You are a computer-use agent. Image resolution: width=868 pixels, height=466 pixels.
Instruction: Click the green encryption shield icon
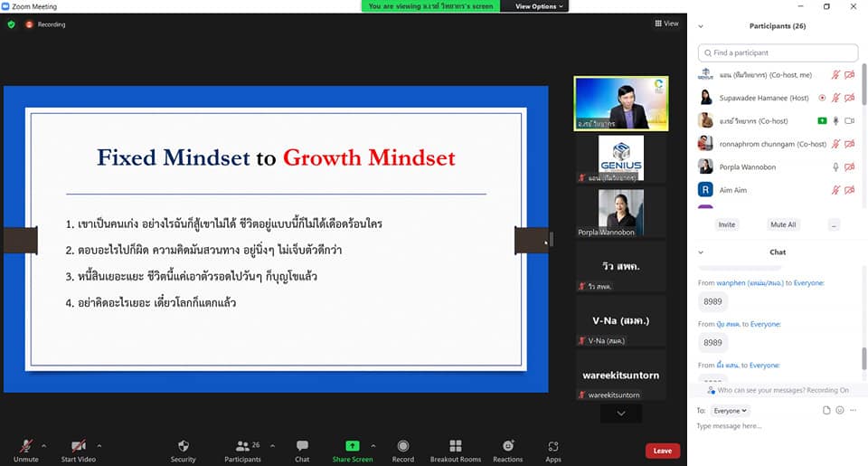(12, 24)
